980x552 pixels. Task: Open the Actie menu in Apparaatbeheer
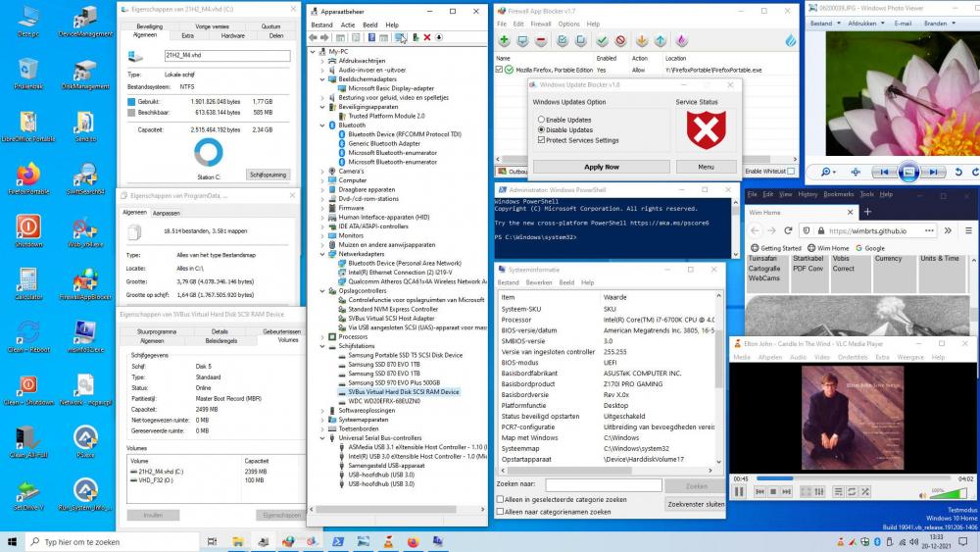click(348, 25)
